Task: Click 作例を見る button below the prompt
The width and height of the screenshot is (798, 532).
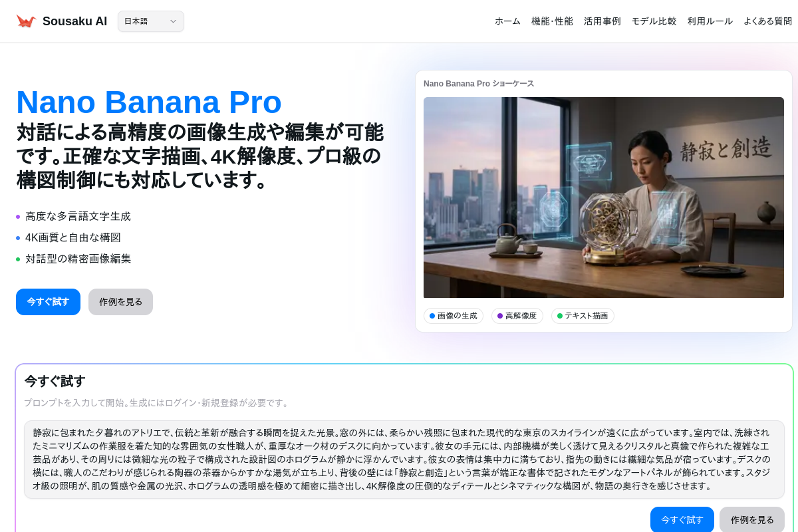Action: pos(752,519)
